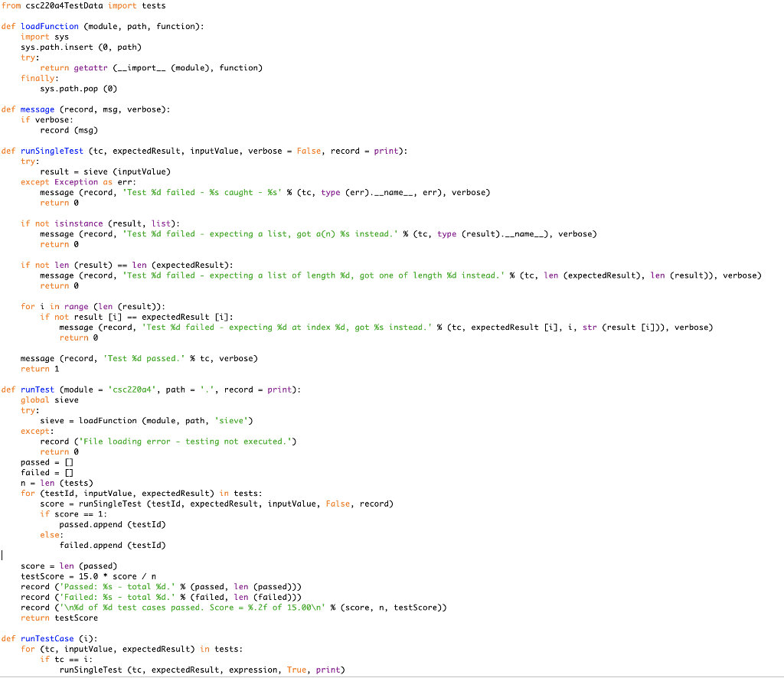Viewport: 784px width, 678px height.
Task: Click 'def runTestCase (i):' definition line
Action: click(50, 639)
